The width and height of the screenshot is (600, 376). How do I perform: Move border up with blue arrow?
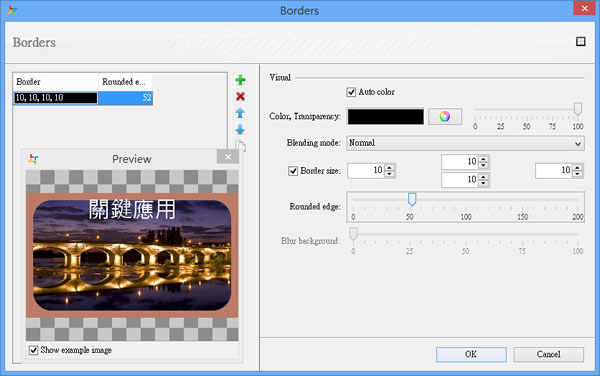[240, 113]
